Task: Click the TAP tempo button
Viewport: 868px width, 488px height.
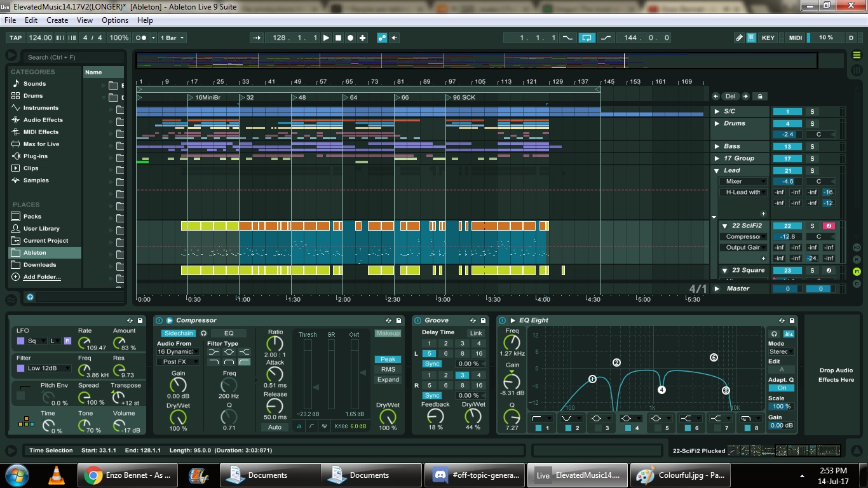Action: [15, 37]
